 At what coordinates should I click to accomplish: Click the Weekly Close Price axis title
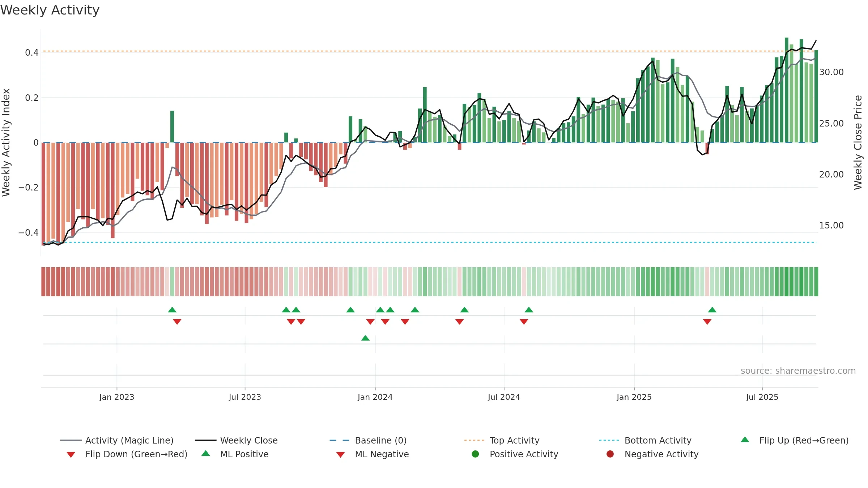pyautogui.click(x=858, y=142)
